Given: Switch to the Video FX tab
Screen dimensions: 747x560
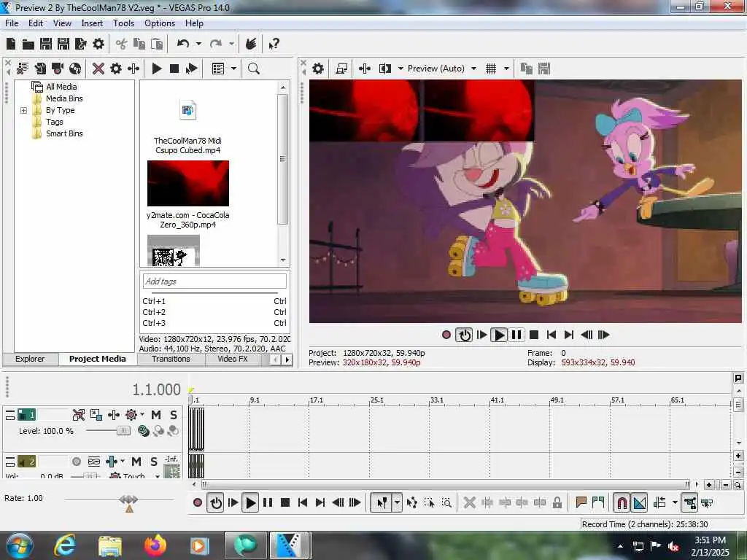Looking at the screenshot, I should pyautogui.click(x=233, y=359).
